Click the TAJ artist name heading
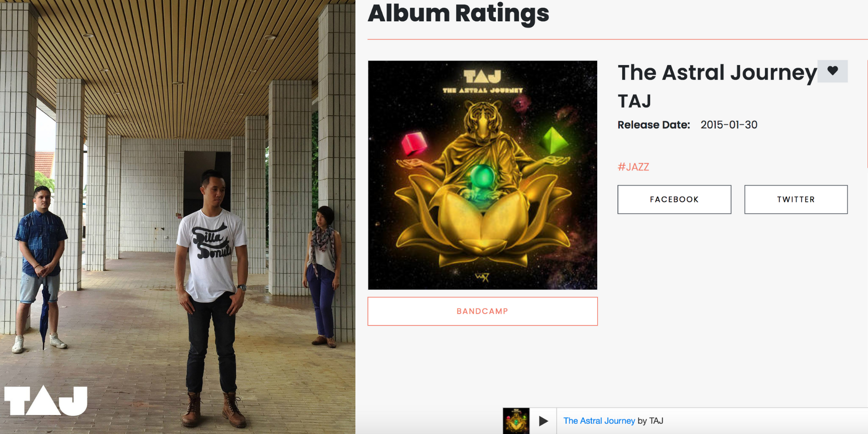 click(x=634, y=101)
